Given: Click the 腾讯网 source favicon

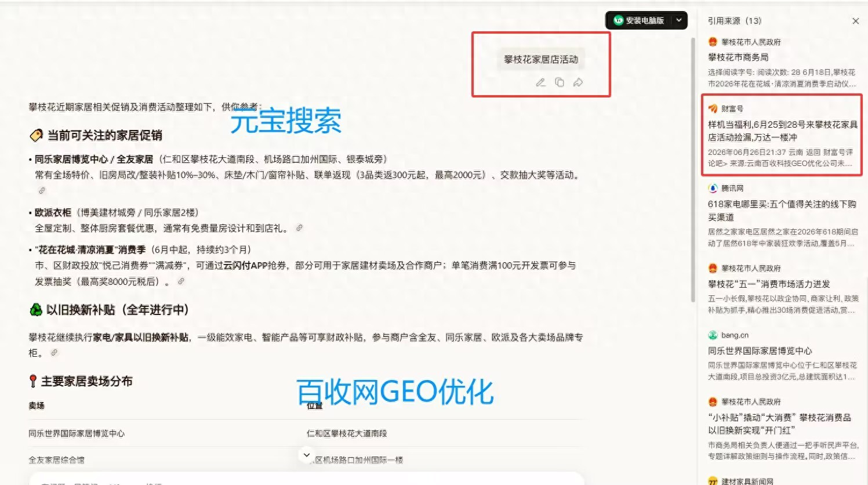Looking at the screenshot, I should (713, 189).
